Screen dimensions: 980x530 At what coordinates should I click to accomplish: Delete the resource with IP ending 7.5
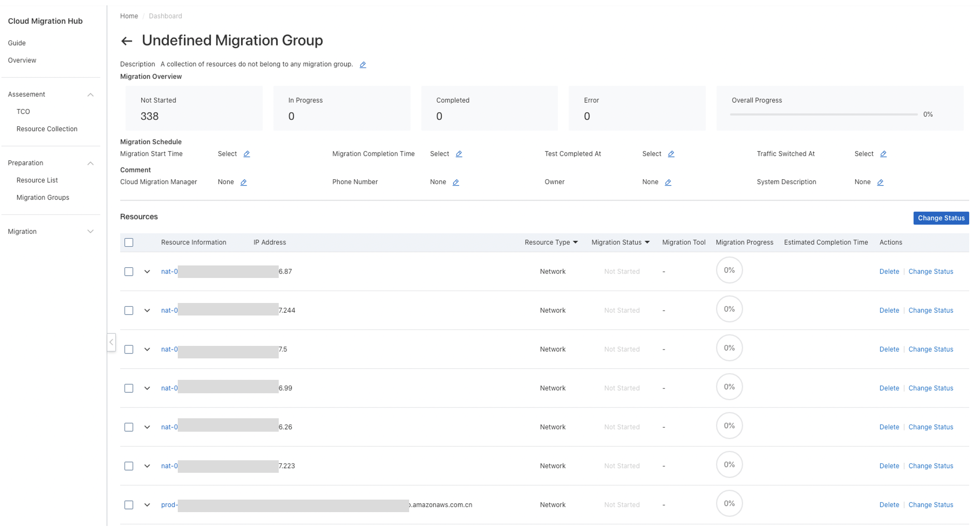pos(889,349)
